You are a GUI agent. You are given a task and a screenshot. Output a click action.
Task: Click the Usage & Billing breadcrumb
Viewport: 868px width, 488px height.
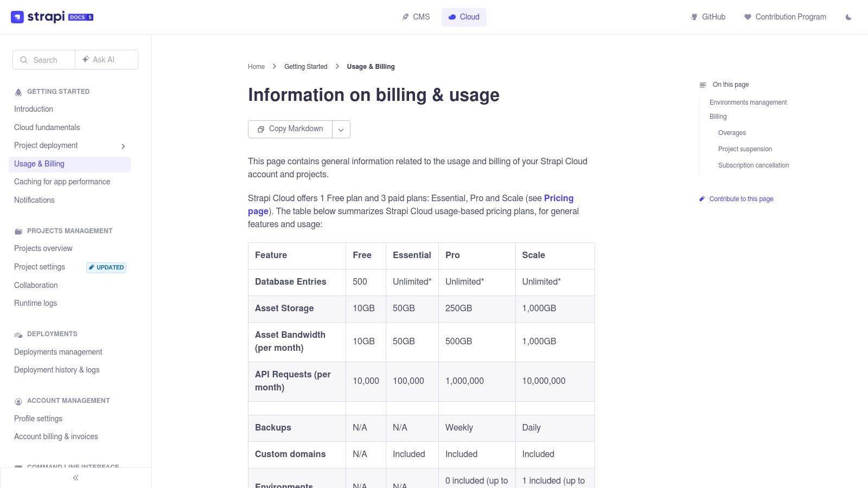(x=371, y=67)
